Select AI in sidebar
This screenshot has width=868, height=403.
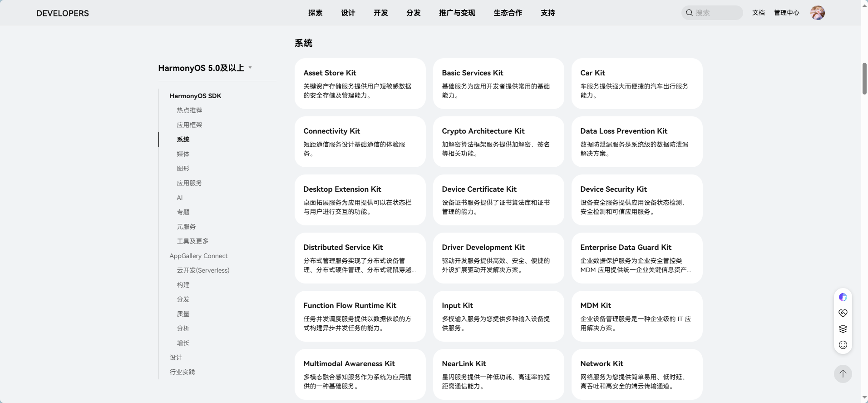tap(180, 198)
